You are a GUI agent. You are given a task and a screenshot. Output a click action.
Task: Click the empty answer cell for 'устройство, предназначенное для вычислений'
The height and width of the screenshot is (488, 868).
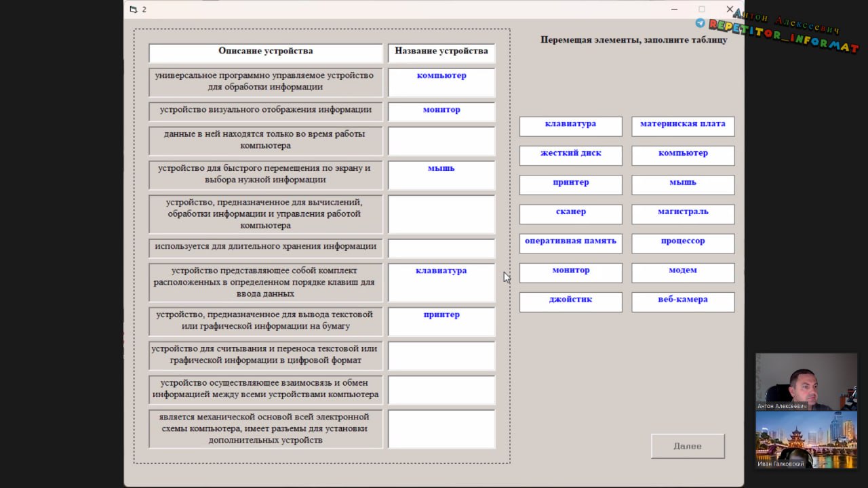(441, 214)
